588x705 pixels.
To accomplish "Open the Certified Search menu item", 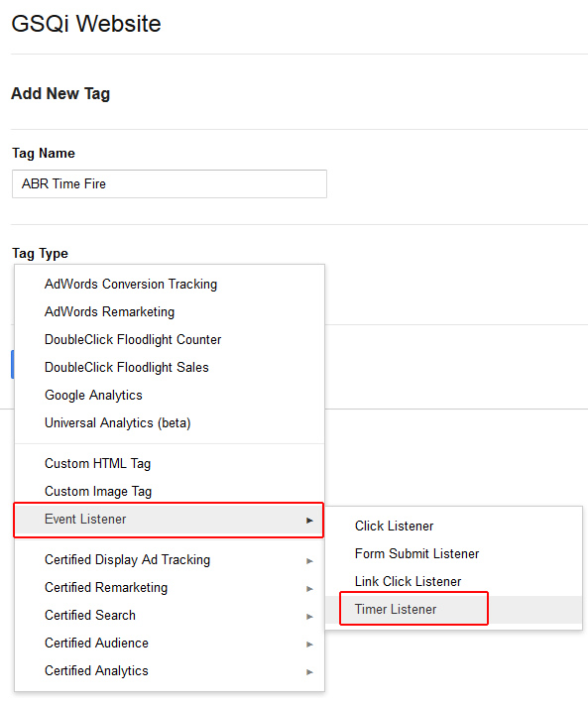I will click(x=170, y=616).
